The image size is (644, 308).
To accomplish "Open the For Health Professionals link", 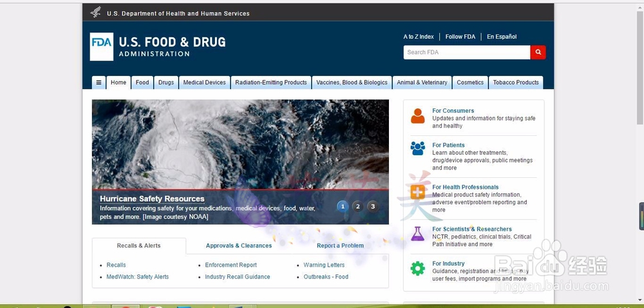I will click(x=466, y=187).
